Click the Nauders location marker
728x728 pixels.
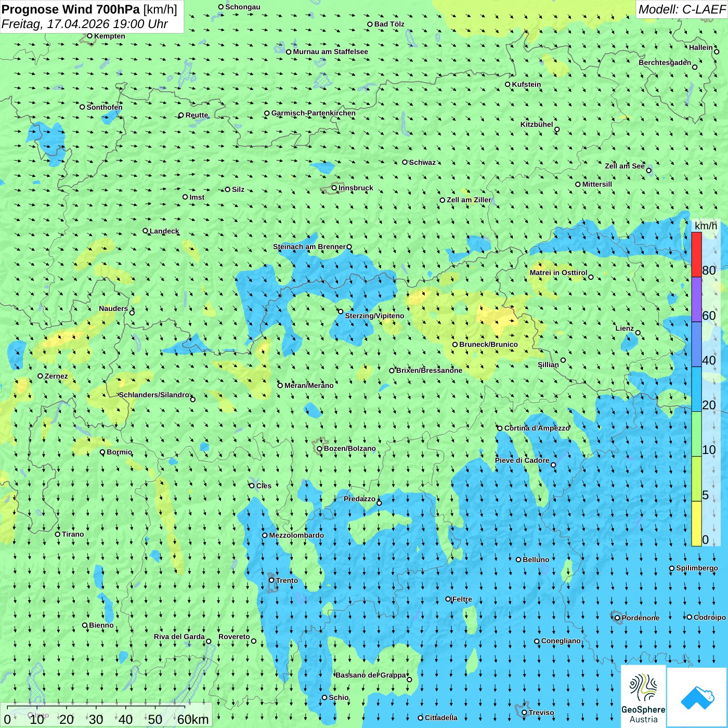coord(132,313)
